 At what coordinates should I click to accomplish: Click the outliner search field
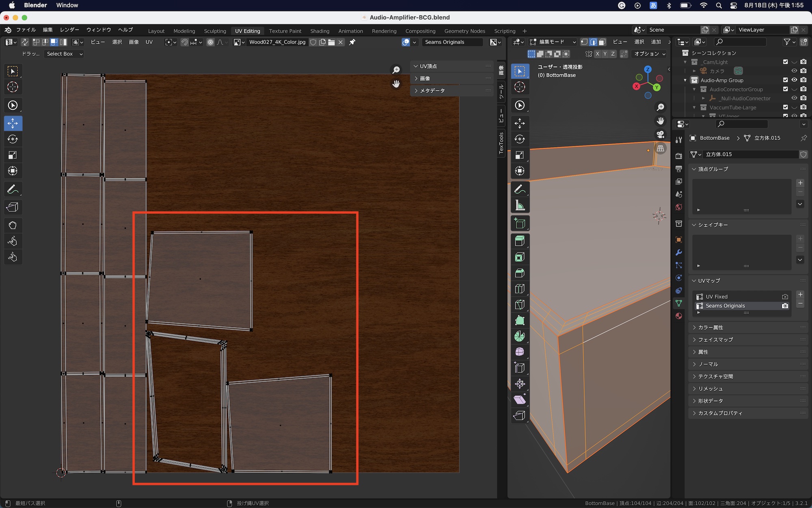click(740, 42)
